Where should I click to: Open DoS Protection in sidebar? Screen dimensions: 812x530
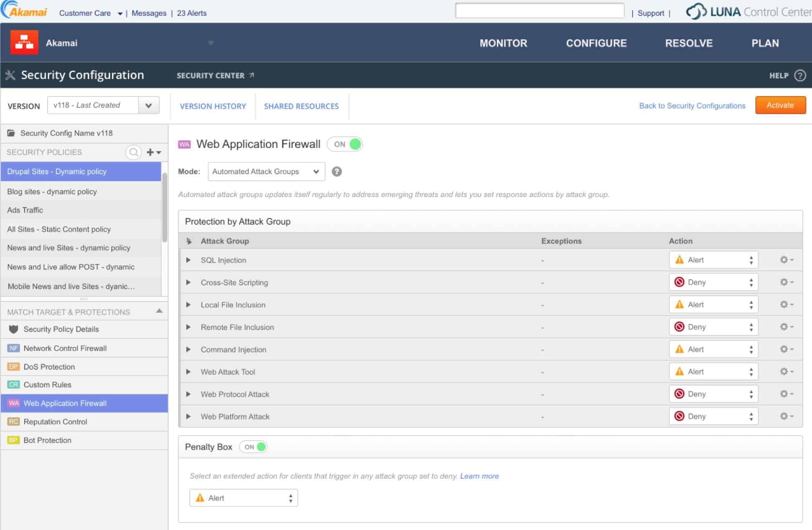coord(84,367)
